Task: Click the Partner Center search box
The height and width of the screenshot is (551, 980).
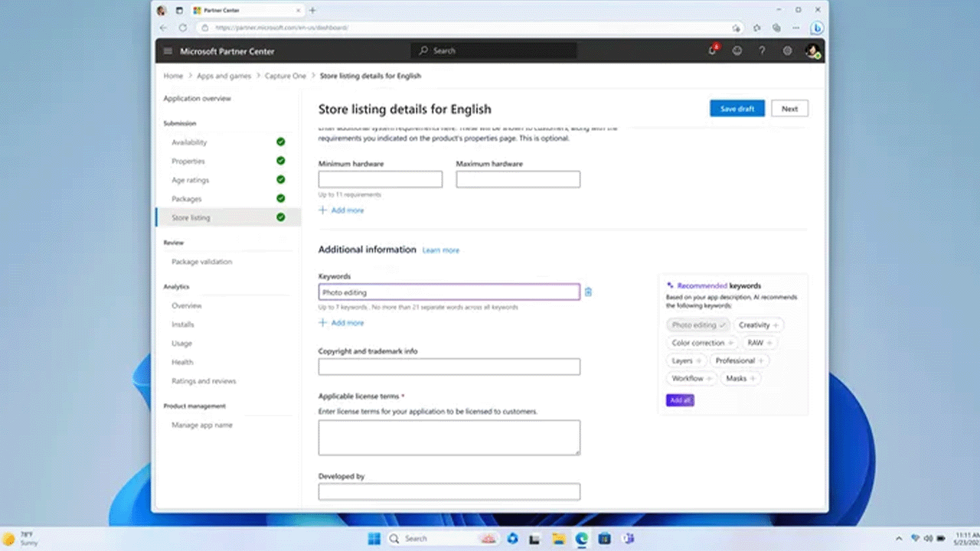Action: tap(494, 51)
